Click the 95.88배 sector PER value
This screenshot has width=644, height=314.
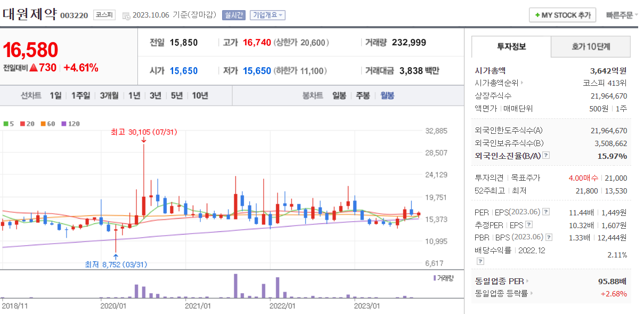(x=613, y=281)
